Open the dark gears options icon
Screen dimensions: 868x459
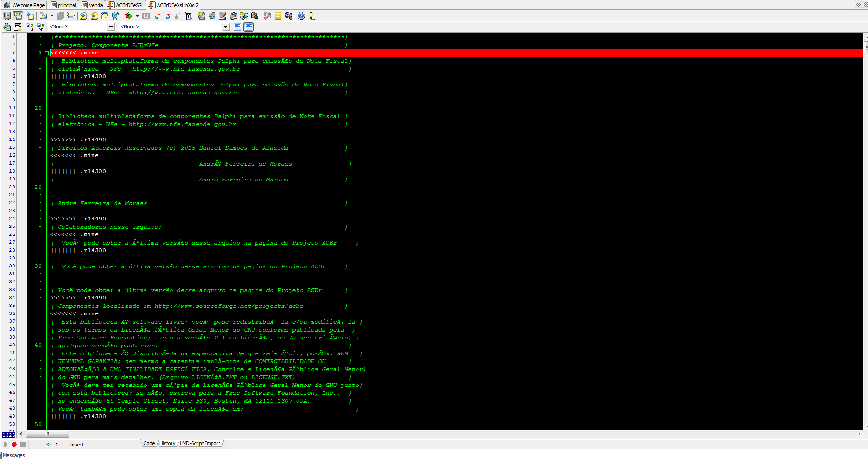289,16
